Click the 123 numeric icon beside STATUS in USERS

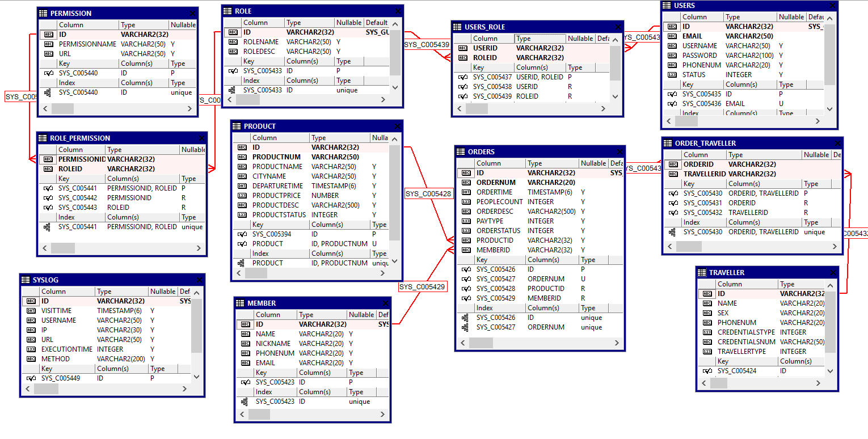pyautogui.click(x=672, y=75)
